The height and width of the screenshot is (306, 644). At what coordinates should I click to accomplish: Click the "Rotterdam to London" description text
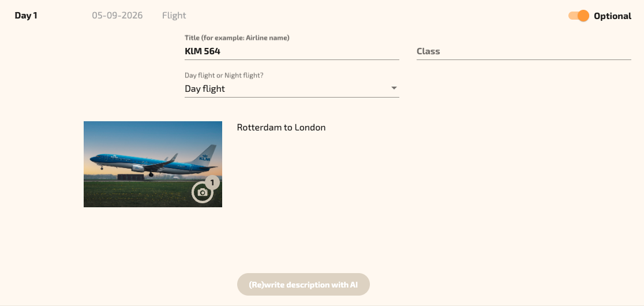(x=281, y=128)
